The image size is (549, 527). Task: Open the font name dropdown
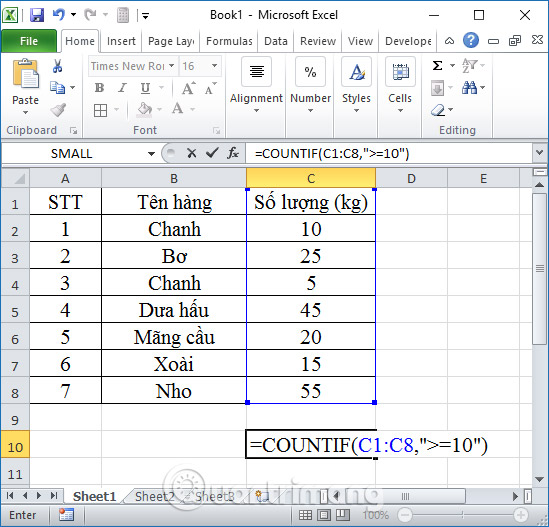(x=172, y=65)
